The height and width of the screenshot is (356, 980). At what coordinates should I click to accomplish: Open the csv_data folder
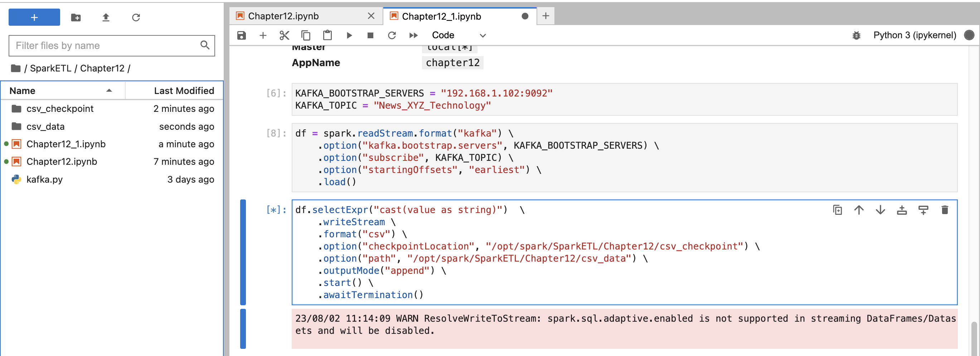(x=45, y=127)
